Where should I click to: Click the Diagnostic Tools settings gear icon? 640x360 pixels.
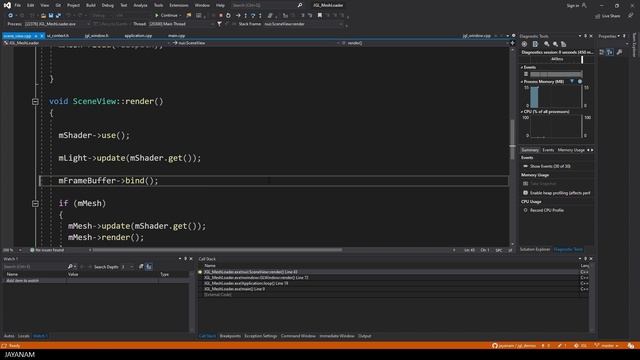[x=524, y=44]
